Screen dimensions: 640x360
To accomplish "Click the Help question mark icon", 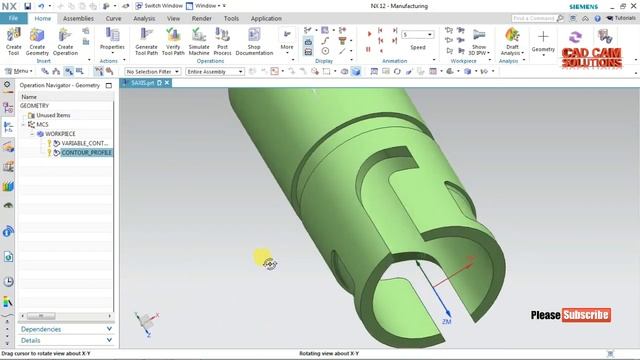I will click(x=597, y=18).
